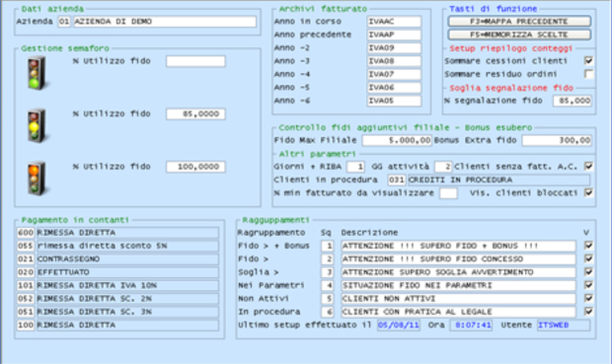Select the Bonus Extra fido value field
612x364 pixels.
pos(557,140)
